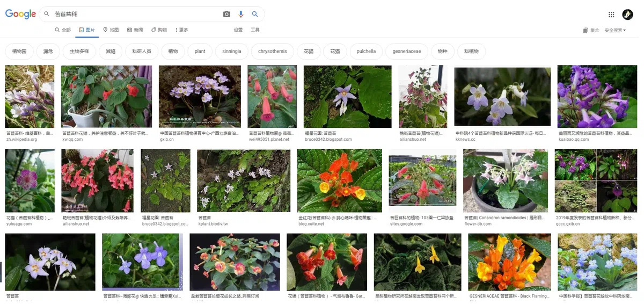
Task: Switch to the 全部 results tab
Action: (x=63, y=30)
